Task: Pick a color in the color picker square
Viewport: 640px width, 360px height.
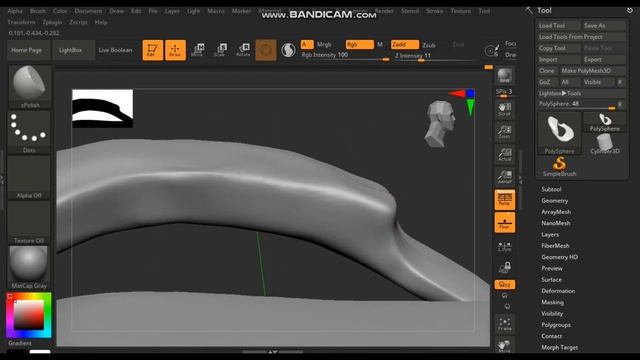Action: tap(29, 315)
